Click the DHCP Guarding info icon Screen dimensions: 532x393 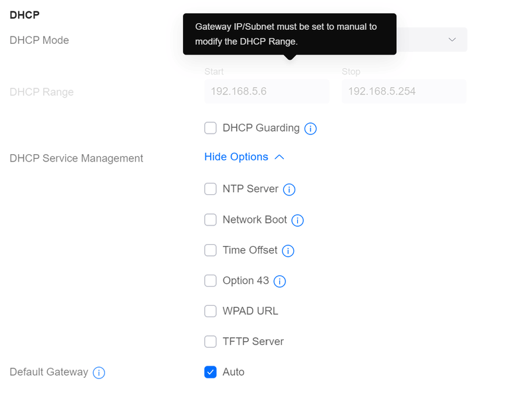(310, 128)
